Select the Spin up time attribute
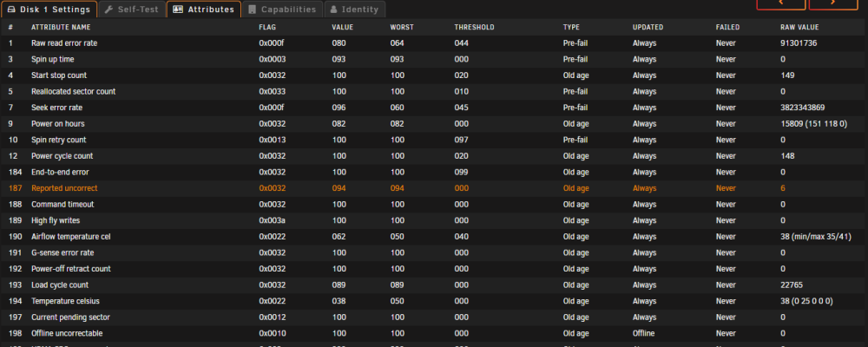Screen dimensions: 868x347 (53, 59)
